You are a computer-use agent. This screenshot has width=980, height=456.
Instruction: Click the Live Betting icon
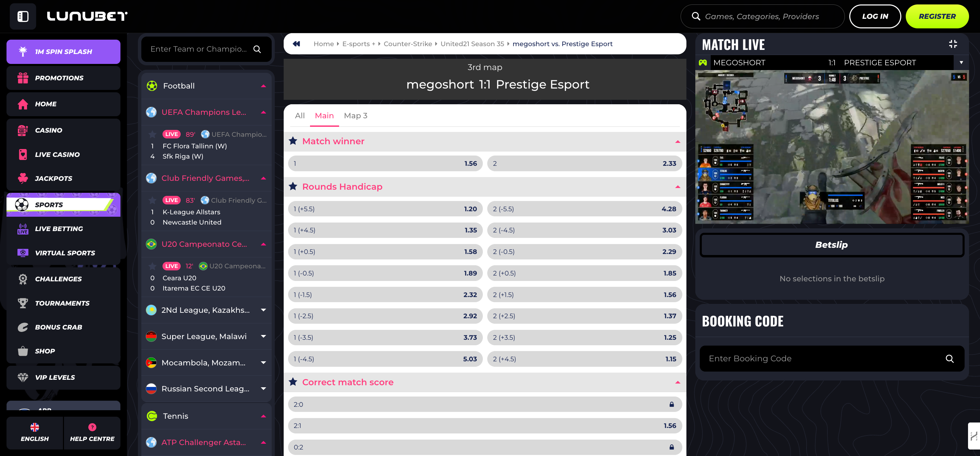point(23,229)
